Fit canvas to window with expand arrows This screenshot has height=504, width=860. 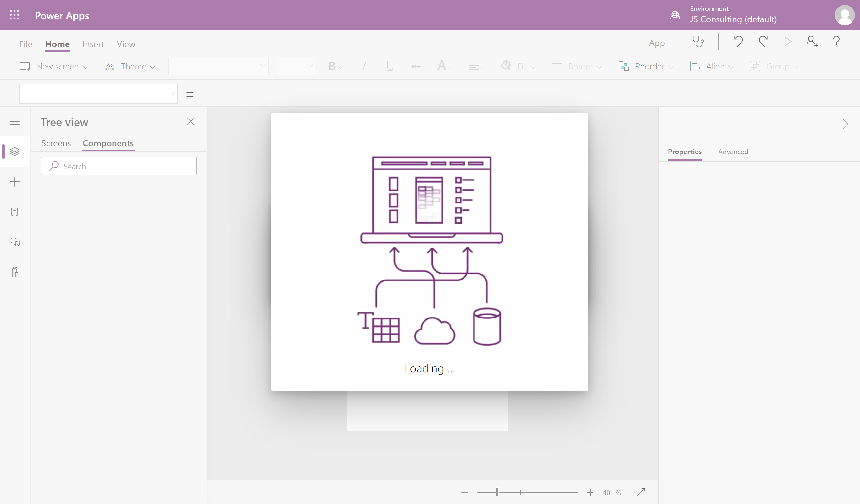[641, 492]
